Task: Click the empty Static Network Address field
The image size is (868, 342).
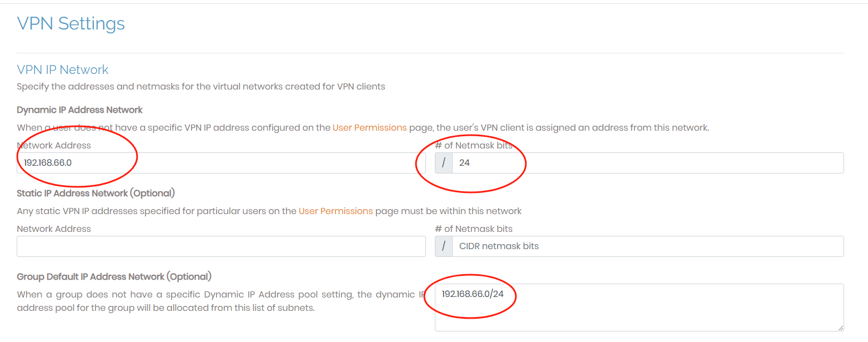Action: coord(221,246)
